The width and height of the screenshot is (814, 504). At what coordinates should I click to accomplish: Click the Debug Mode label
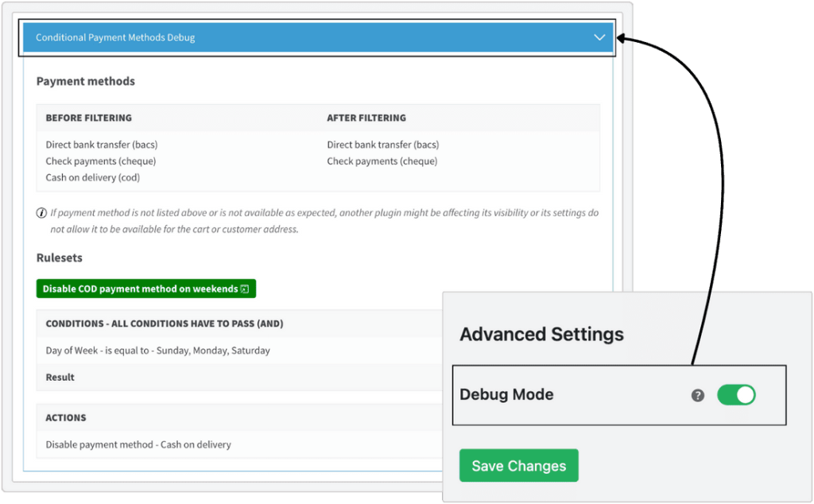[x=506, y=394]
